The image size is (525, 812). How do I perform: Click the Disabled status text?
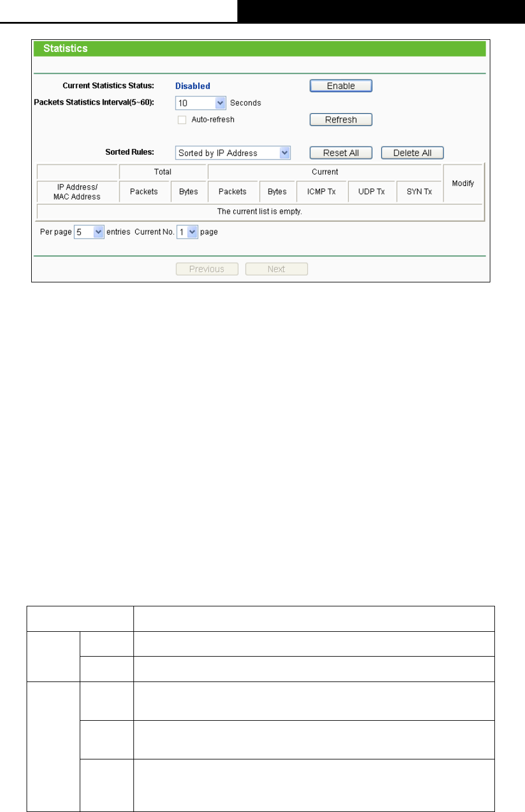point(193,86)
